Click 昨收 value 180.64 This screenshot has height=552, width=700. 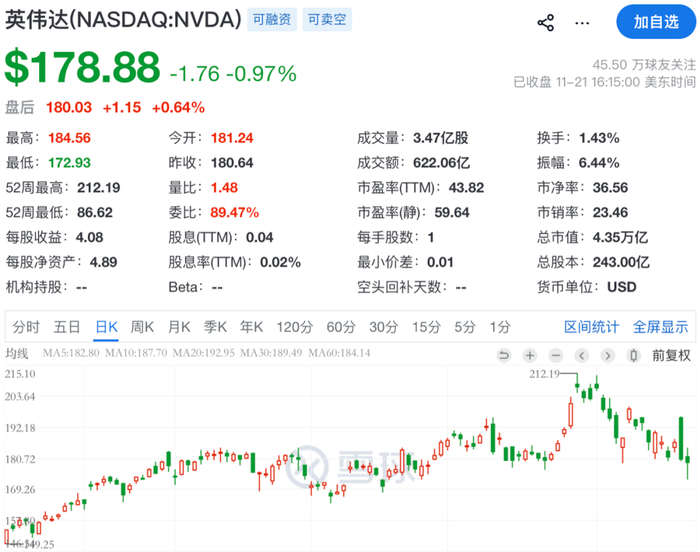point(232,163)
